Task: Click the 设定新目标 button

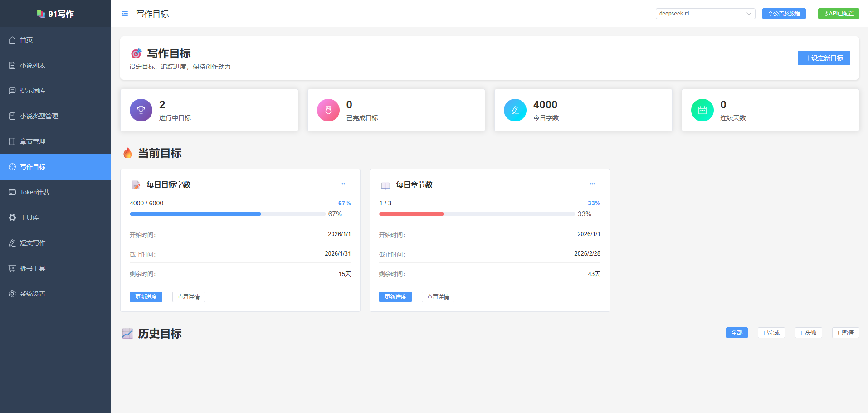Action: point(824,58)
